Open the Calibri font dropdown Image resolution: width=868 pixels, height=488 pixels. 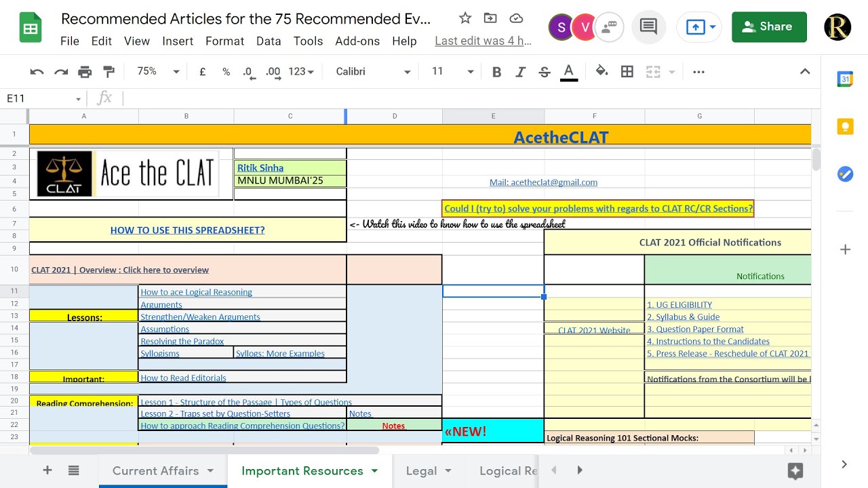pos(373,72)
